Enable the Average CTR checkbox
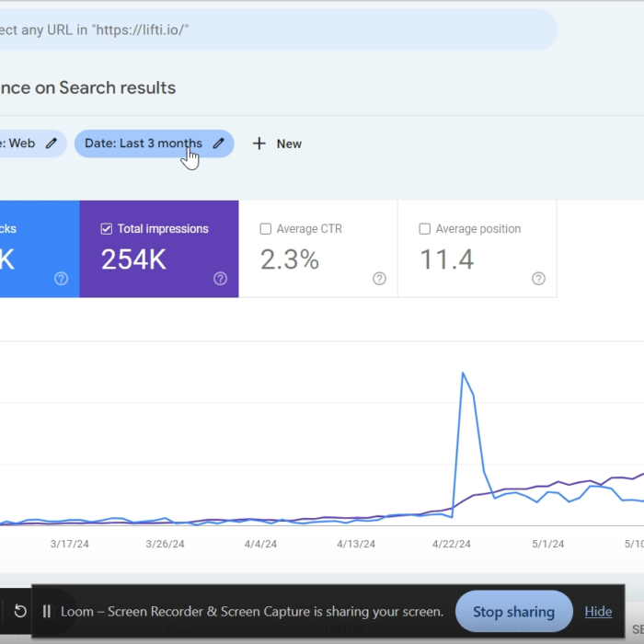 tap(266, 229)
